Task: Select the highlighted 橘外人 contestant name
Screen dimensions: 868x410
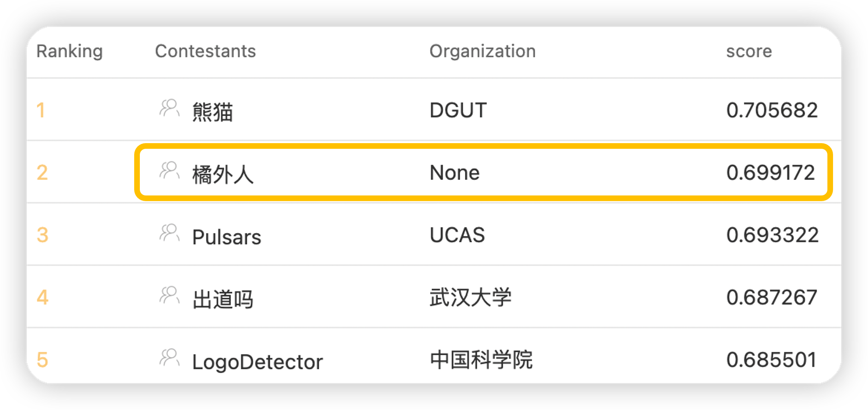Action: pos(223,174)
